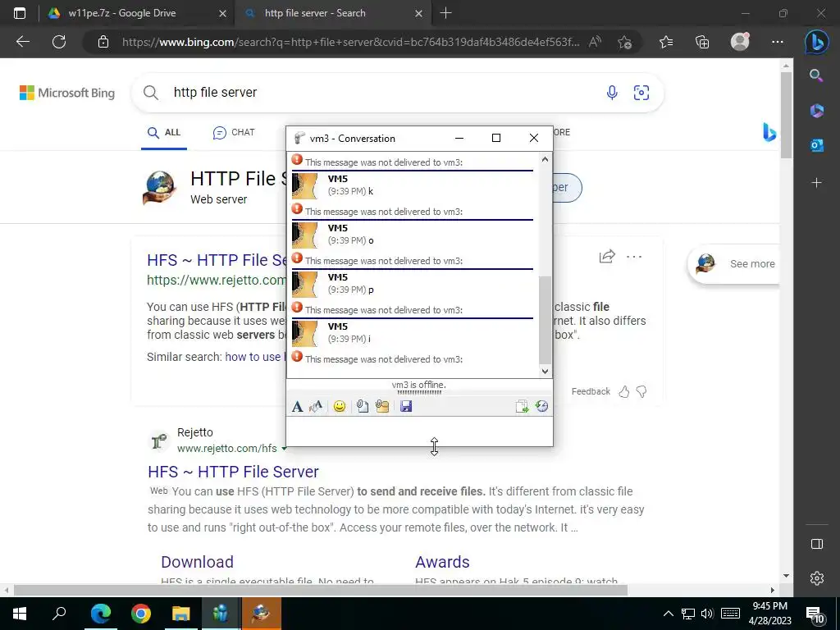Open sidebar settings gear icon

click(816, 578)
